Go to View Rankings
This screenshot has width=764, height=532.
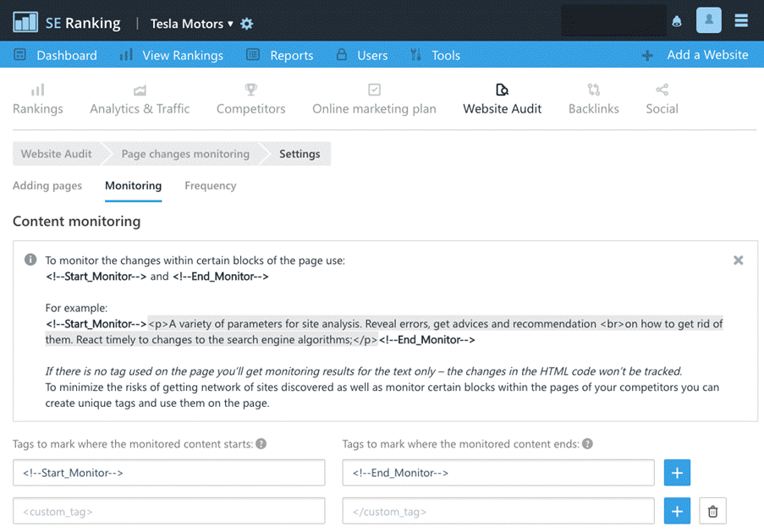(x=171, y=55)
